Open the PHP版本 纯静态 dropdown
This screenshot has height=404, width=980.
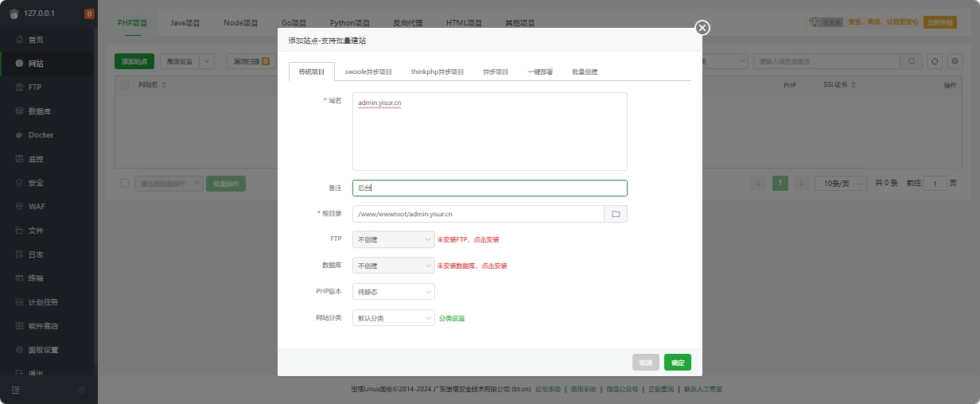pyautogui.click(x=393, y=292)
